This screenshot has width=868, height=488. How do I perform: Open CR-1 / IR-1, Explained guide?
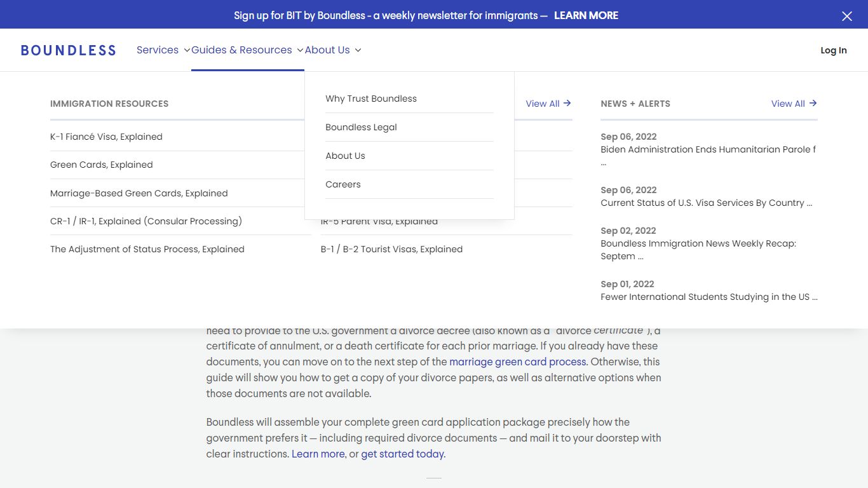tap(146, 221)
